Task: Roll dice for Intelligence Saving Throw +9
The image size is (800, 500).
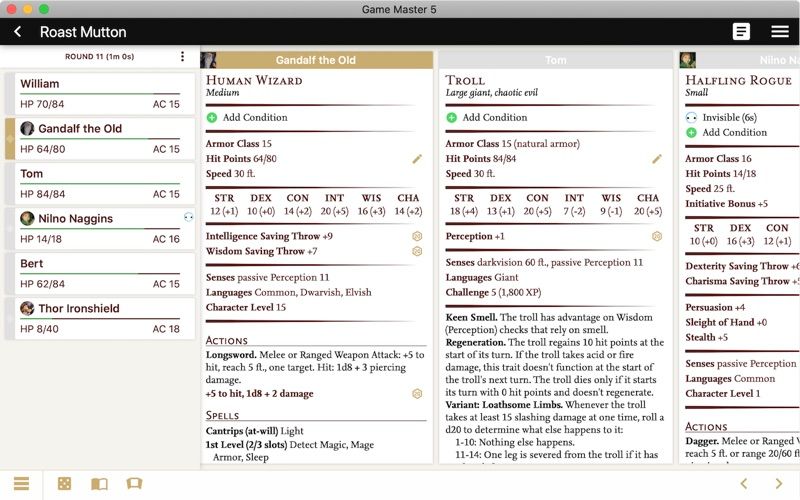Action: [x=417, y=236]
